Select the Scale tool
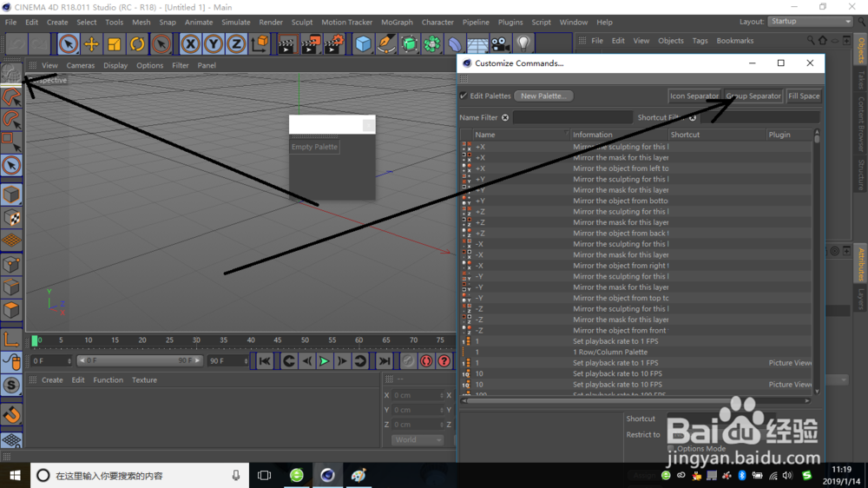The width and height of the screenshot is (868, 488). [114, 43]
